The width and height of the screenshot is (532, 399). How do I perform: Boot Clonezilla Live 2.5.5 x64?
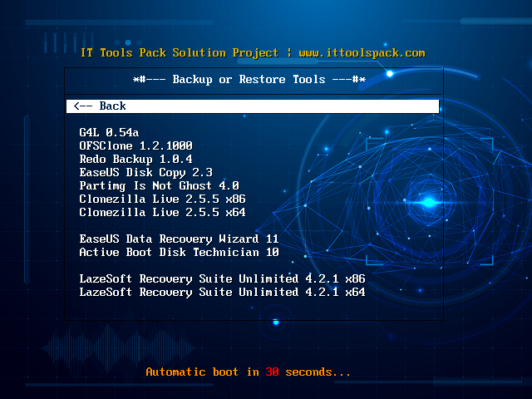162,213
